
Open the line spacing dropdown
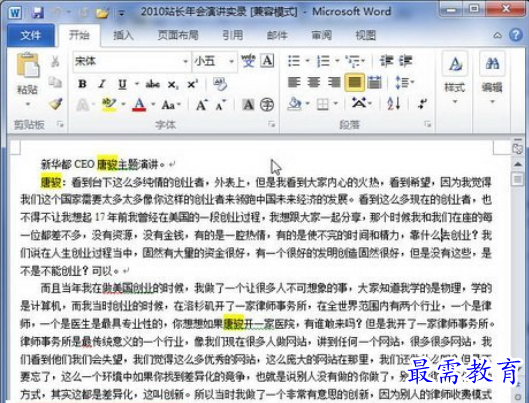tap(404, 82)
